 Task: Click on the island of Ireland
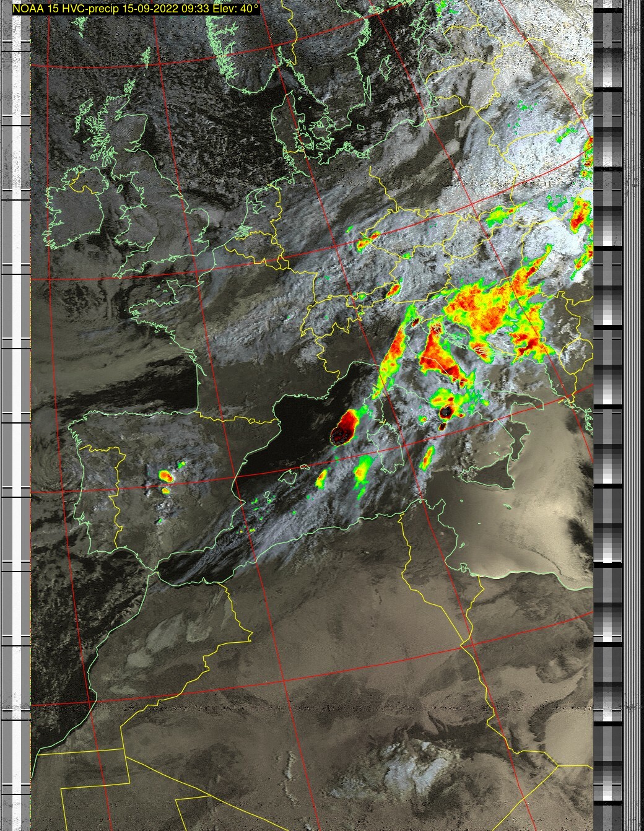tap(74, 212)
